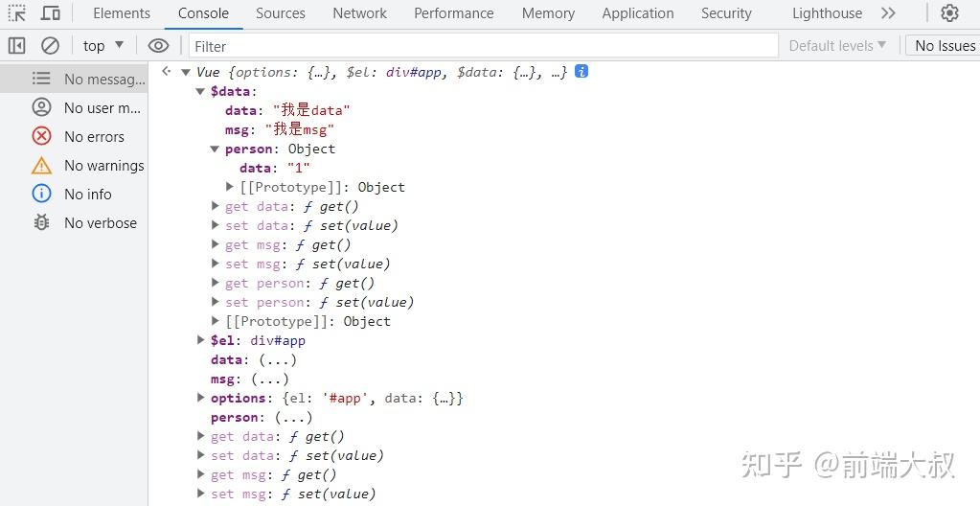
Task: Click the blue info badge next to Vue
Action: [x=581, y=72]
